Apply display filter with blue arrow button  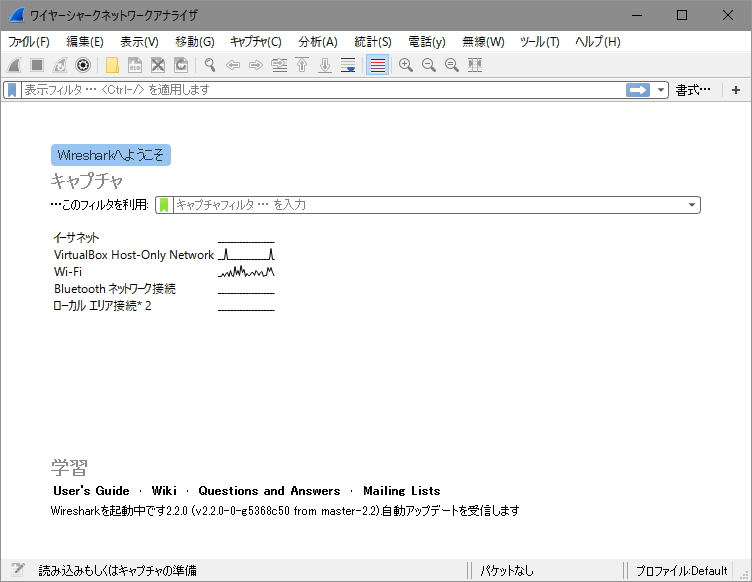(637, 90)
